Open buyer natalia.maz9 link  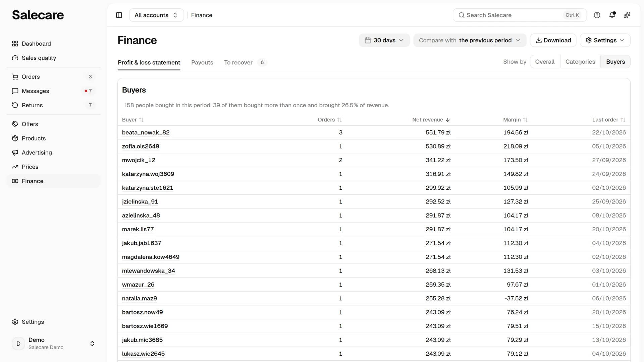tap(140, 298)
